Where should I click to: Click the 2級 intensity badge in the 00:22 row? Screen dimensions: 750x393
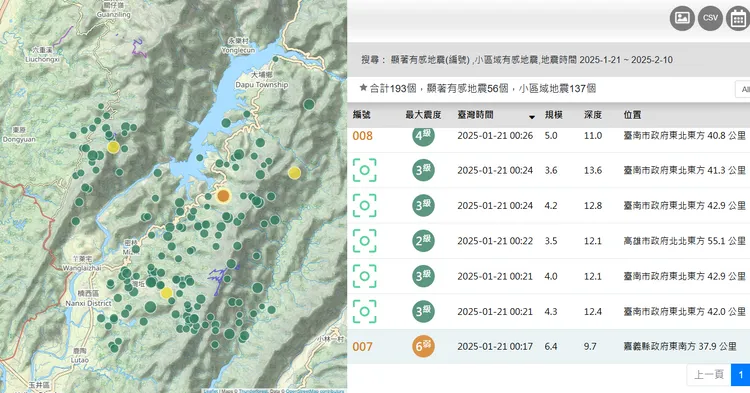pyautogui.click(x=423, y=241)
